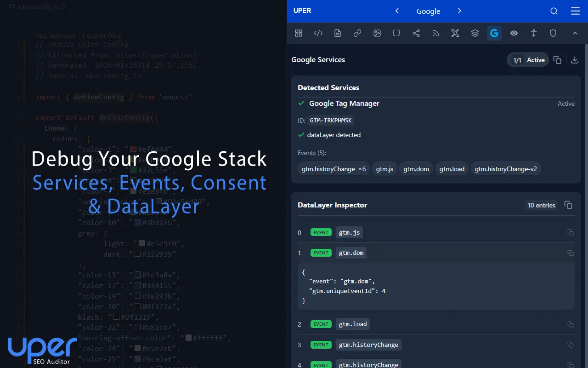Advance sections with the right chevron arrow
This screenshot has height=368, width=588.
pos(459,11)
